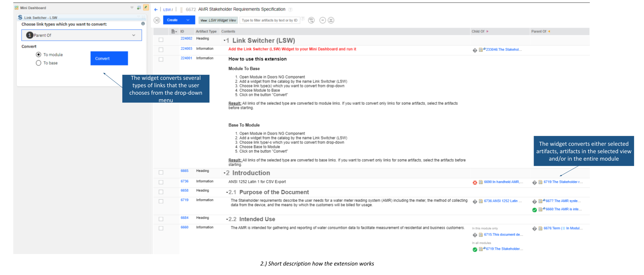
Task: Check the row 6719 checkbox
Action: pos(161,202)
